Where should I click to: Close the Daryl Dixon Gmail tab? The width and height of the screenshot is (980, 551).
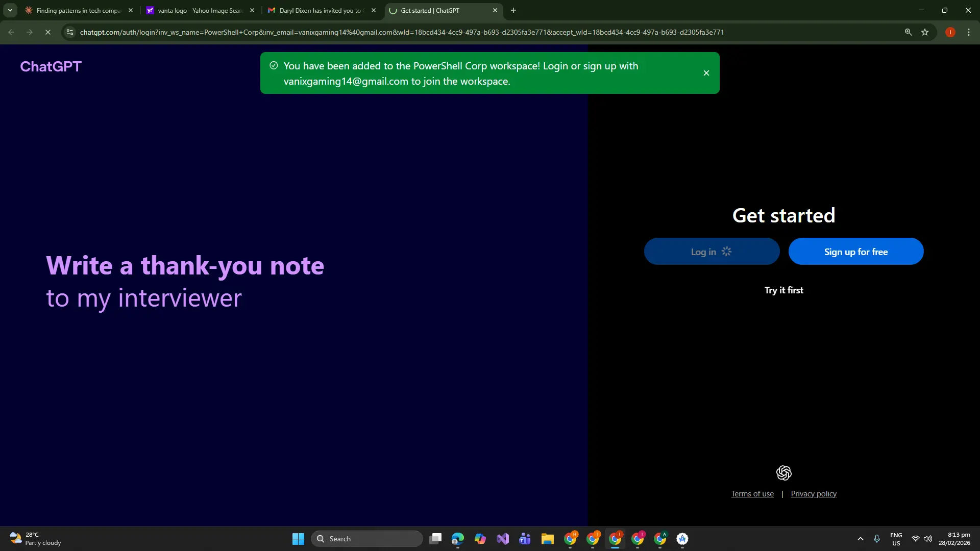[373, 10]
